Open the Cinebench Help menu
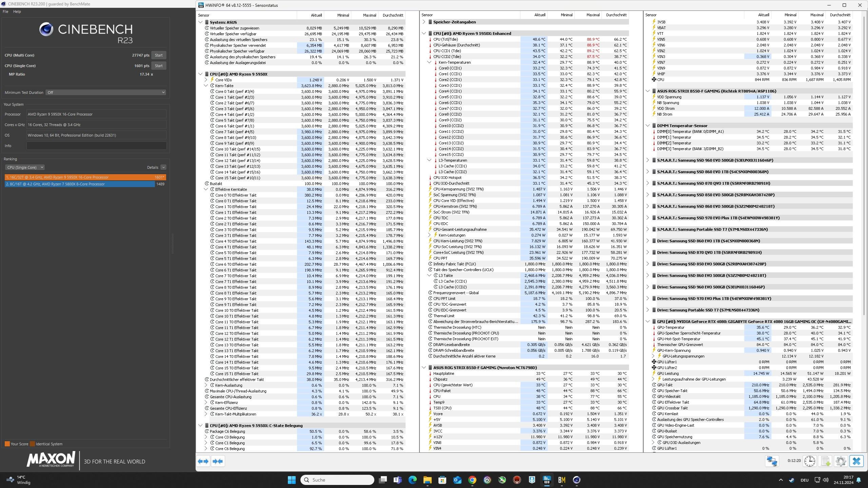This screenshot has height=488, width=868. (17, 12)
